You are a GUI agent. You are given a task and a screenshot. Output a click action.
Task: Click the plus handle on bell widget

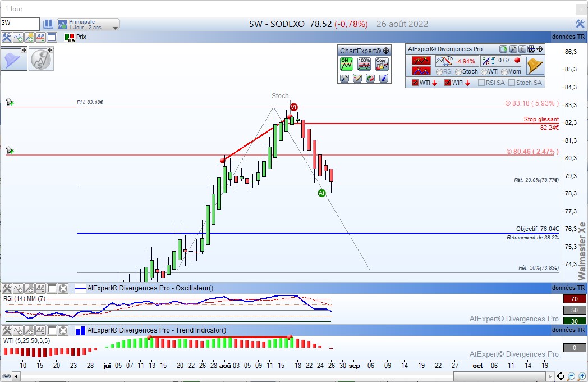[24, 50]
